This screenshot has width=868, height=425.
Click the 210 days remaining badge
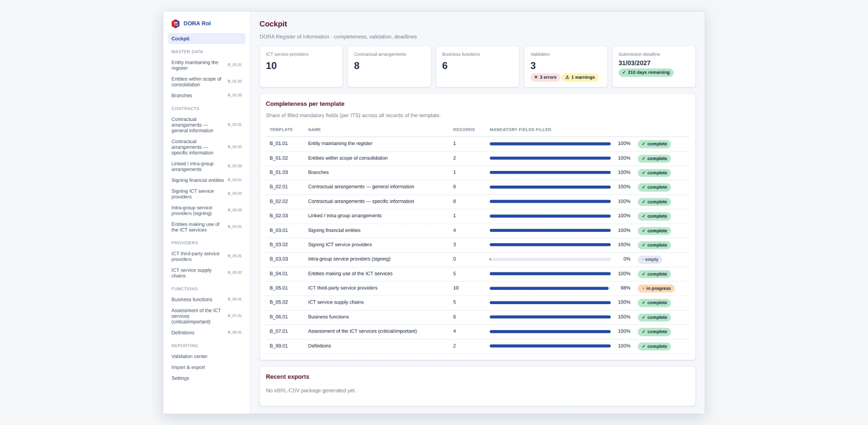(646, 73)
